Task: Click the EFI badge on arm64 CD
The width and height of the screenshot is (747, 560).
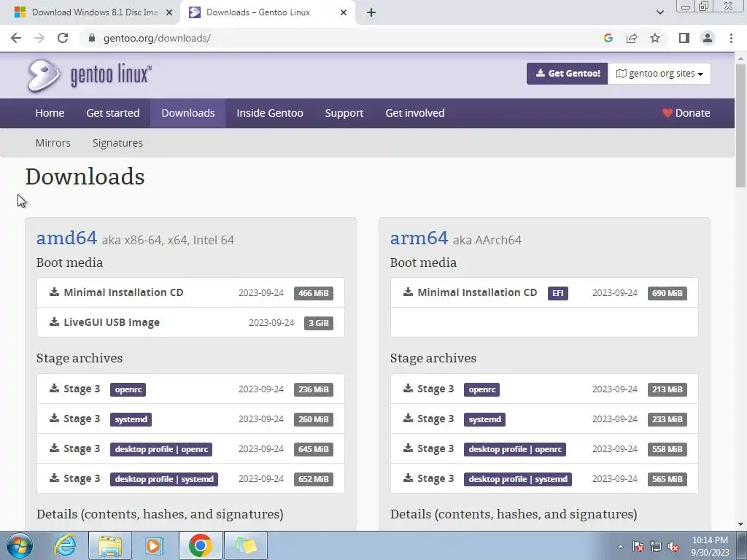Action: [x=557, y=293]
